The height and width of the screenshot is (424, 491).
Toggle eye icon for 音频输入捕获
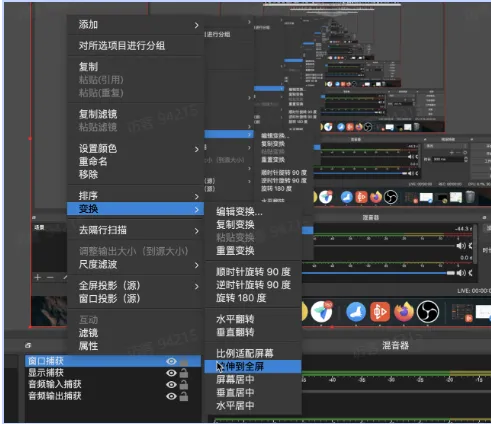[x=171, y=385]
